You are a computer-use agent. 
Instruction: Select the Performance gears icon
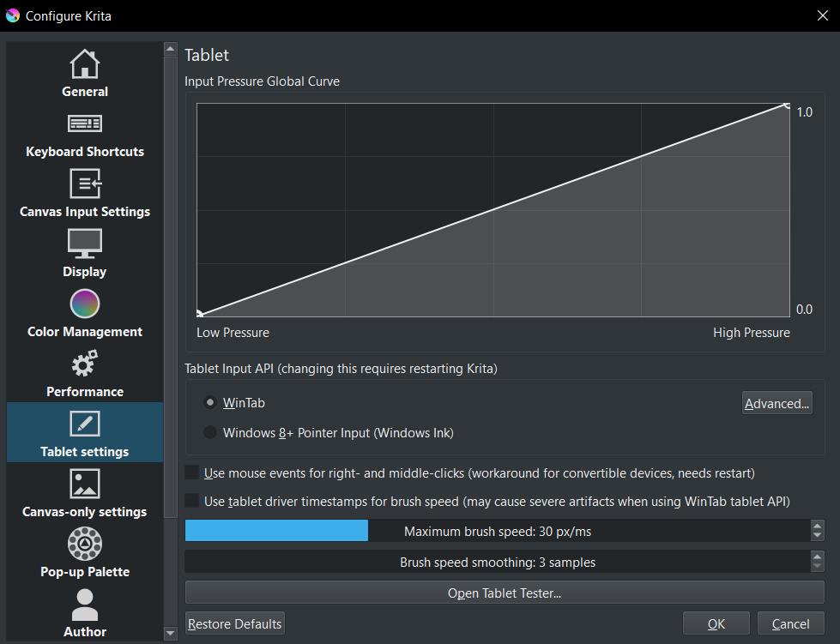84,364
